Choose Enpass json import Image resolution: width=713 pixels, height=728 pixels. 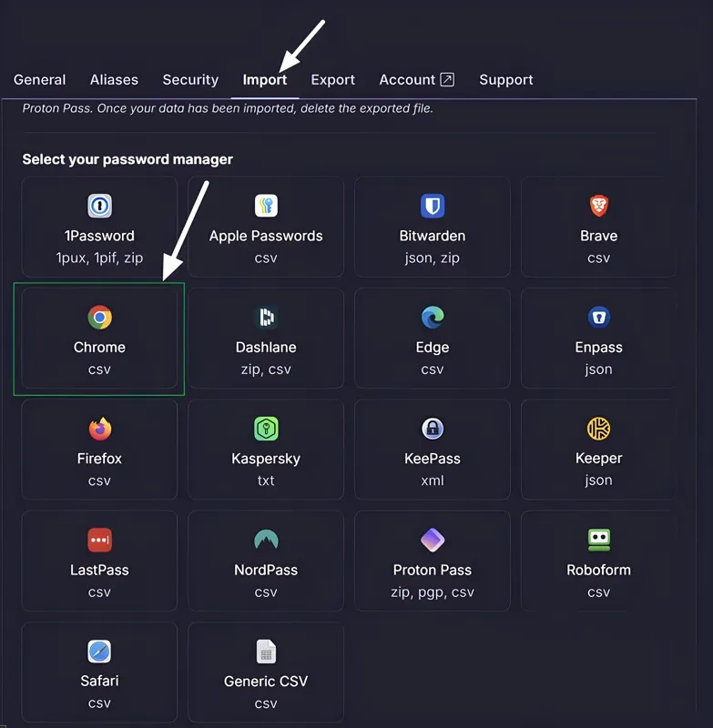tap(598, 338)
